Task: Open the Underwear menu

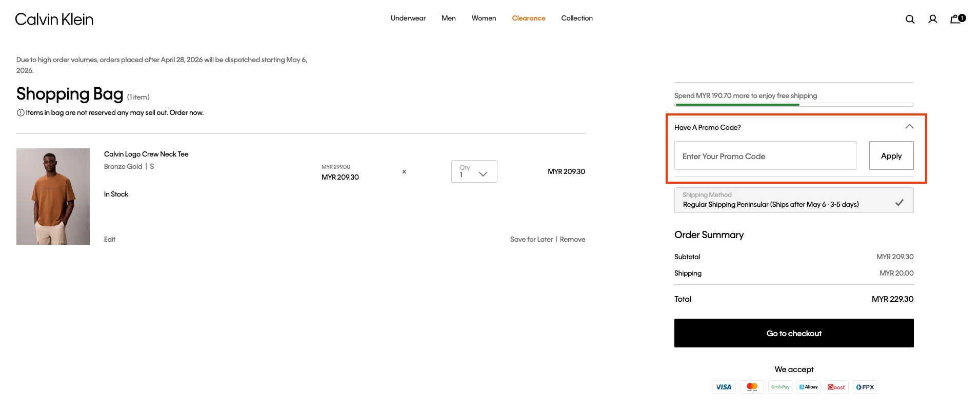Action: 408,18
